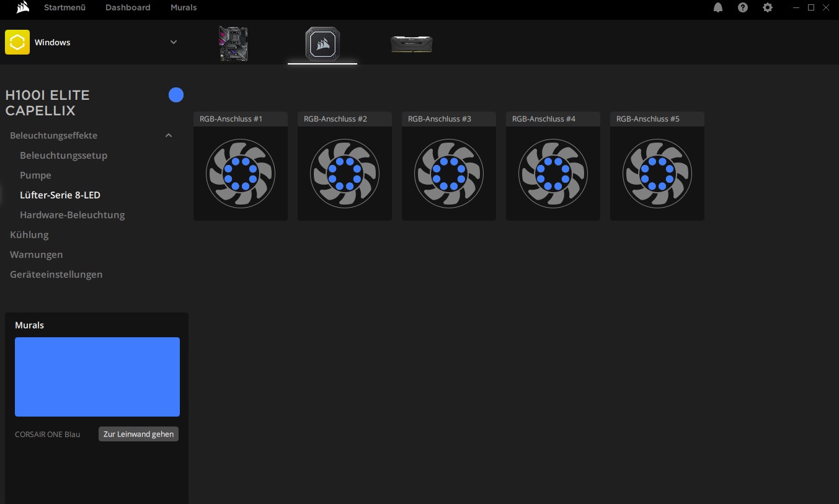Image resolution: width=839 pixels, height=504 pixels.
Task: Click the Zur Leinwand gehen button
Action: coord(138,434)
